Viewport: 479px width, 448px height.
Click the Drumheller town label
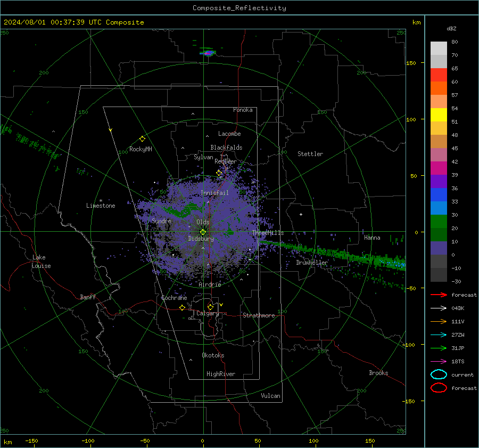coord(312,263)
